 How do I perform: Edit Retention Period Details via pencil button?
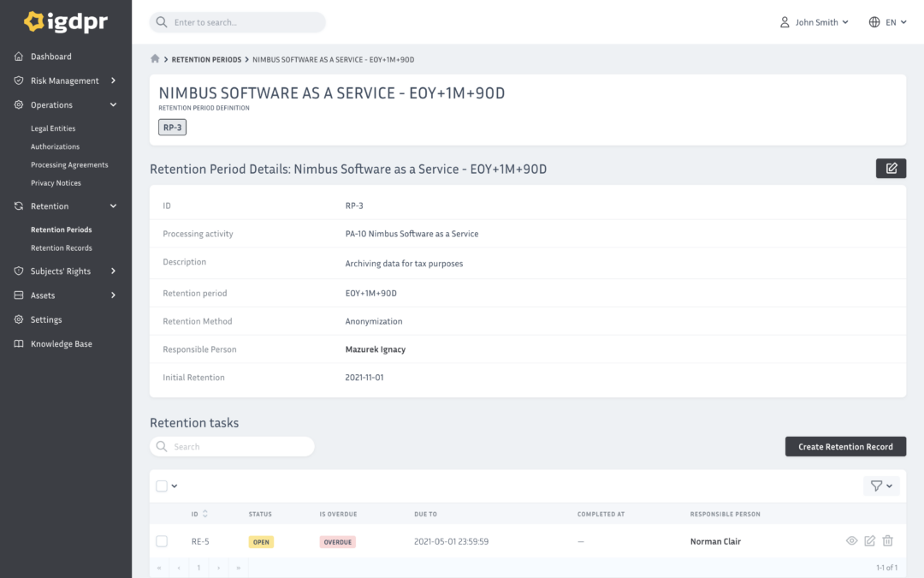pos(891,168)
